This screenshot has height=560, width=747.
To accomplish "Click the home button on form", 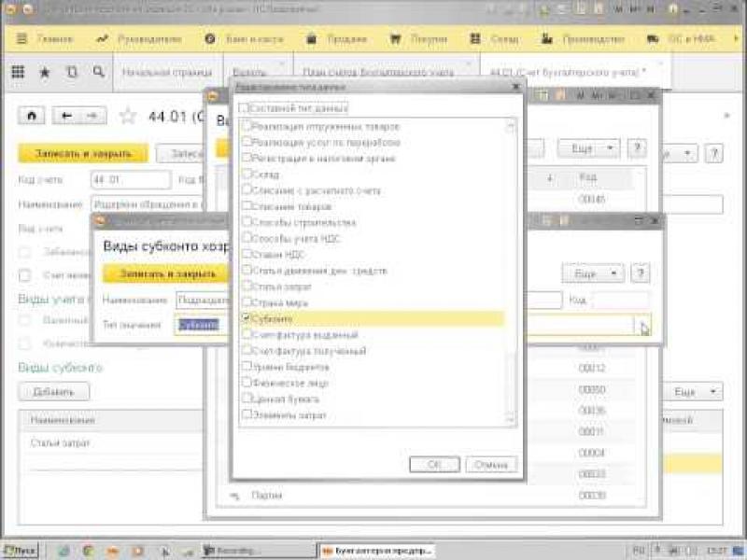I will click(x=32, y=115).
